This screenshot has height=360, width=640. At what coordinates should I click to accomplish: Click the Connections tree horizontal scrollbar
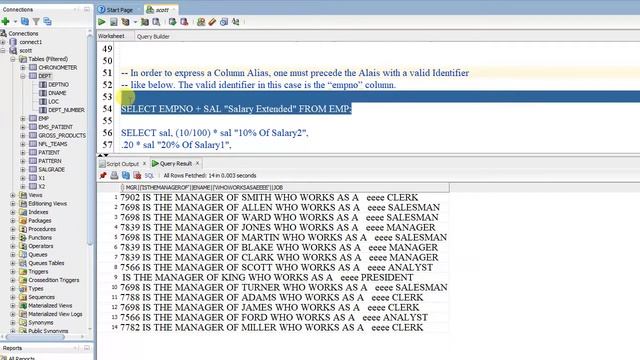[35, 337]
